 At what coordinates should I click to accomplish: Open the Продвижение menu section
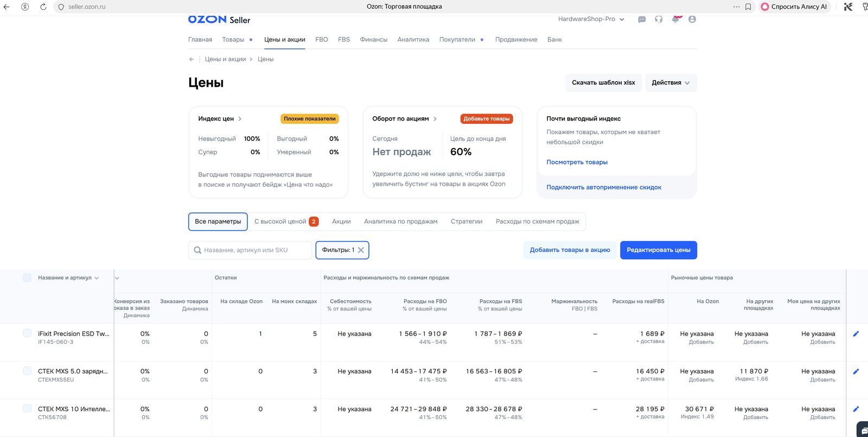click(516, 40)
